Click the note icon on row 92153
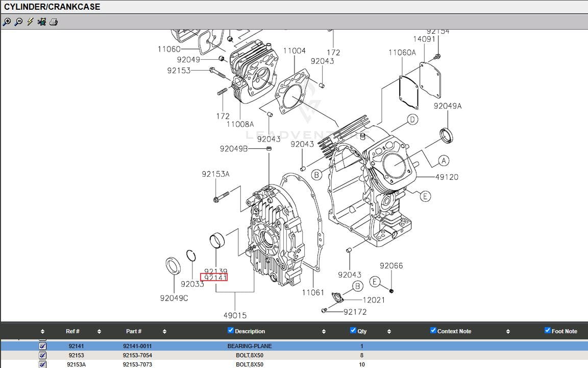 pyautogui.click(x=43, y=355)
